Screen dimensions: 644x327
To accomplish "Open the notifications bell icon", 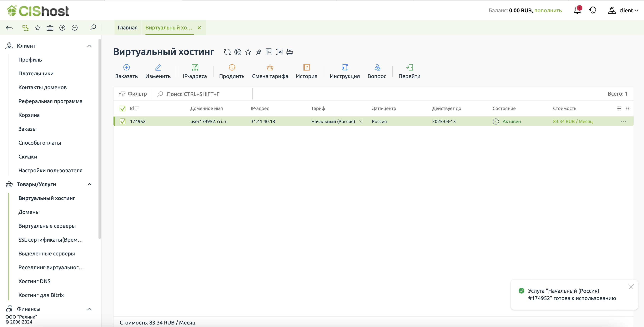I will pos(577,11).
